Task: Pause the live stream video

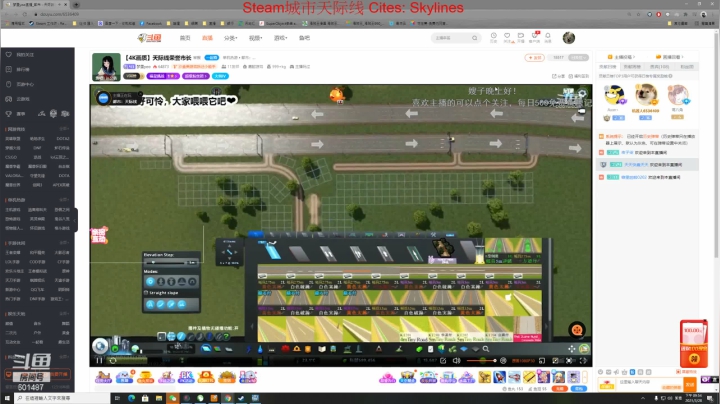Action: pos(99,360)
